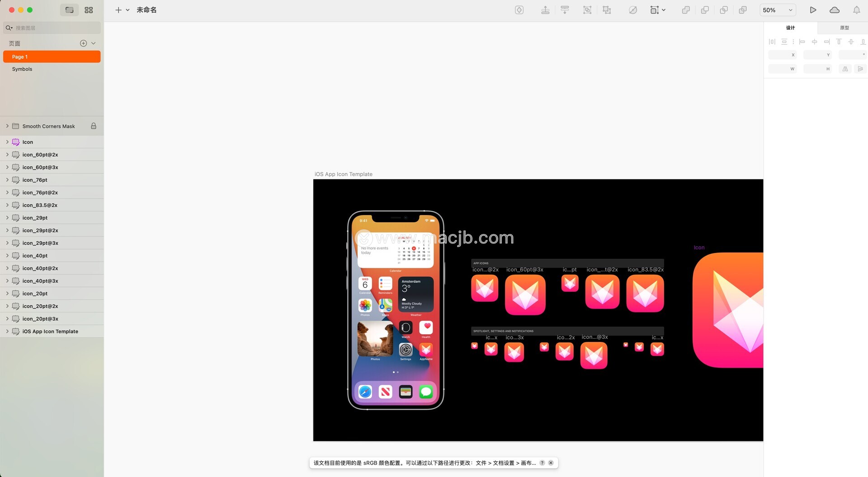868x477 pixels.
Task: Select the 设计 design tab
Action: [x=790, y=28]
